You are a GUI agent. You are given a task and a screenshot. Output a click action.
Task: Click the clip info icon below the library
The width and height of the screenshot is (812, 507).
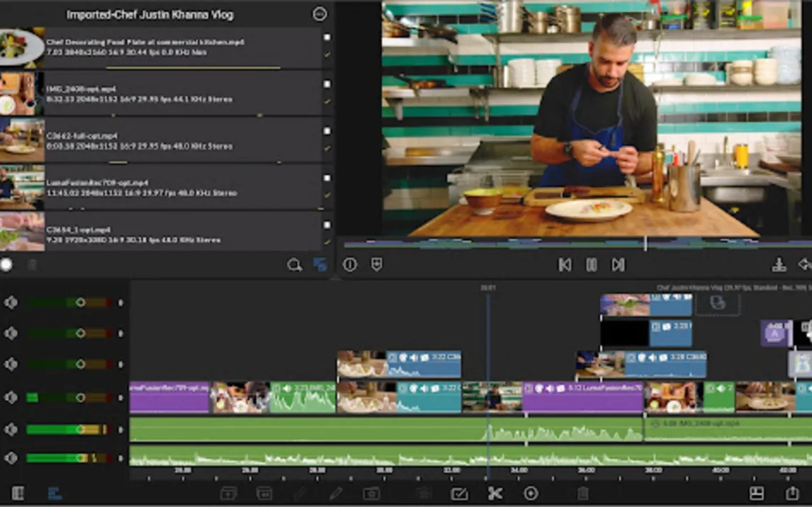[350, 265]
